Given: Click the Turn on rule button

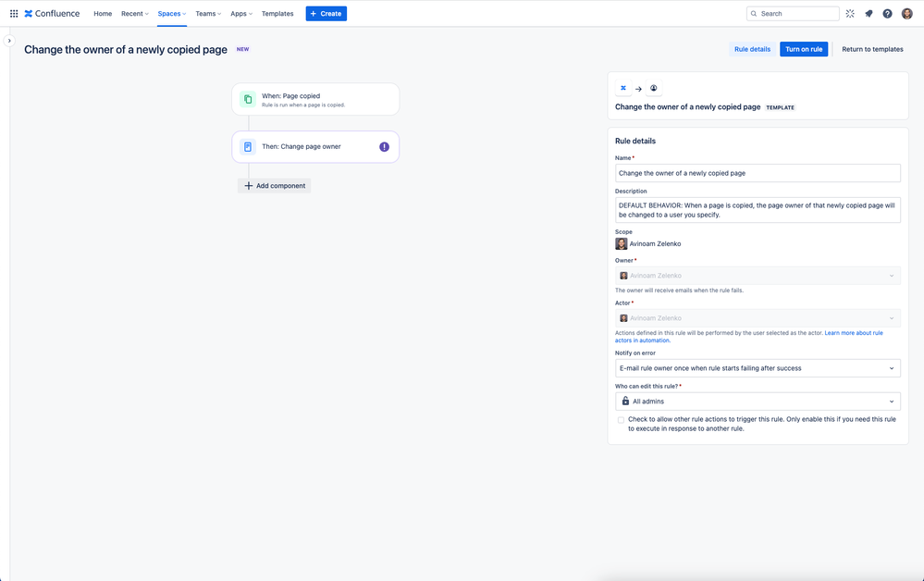Looking at the screenshot, I should pos(804,49).
